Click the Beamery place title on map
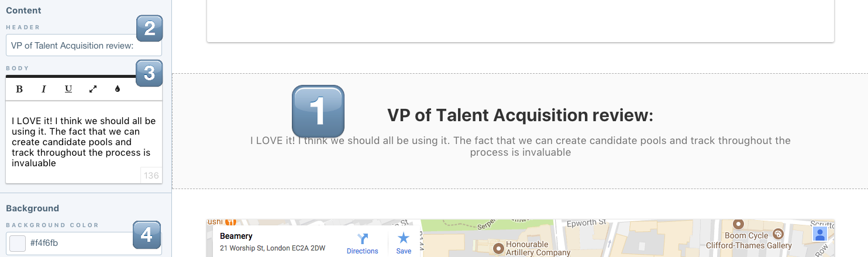This screenshot has width=868, height=257. point(236,237)
